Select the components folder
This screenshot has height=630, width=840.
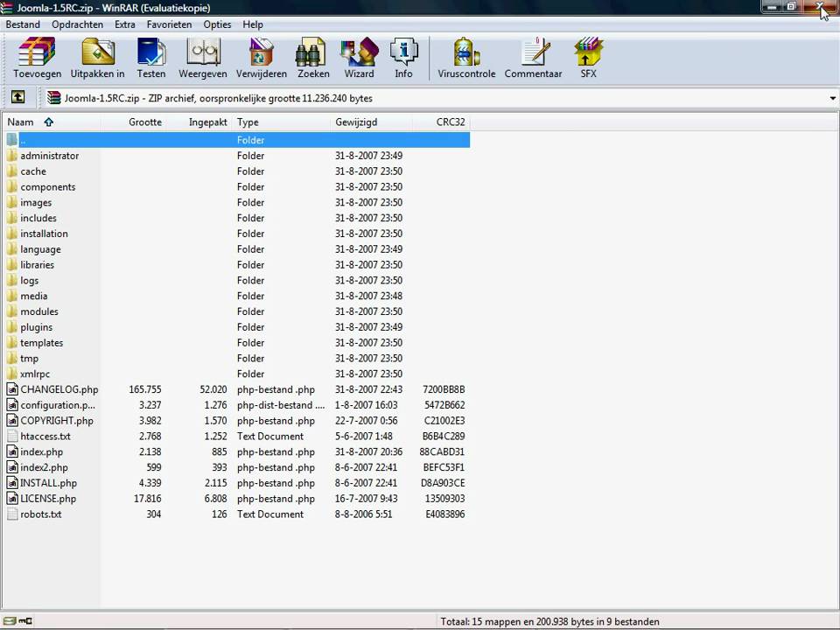click(x=47, y=187)
